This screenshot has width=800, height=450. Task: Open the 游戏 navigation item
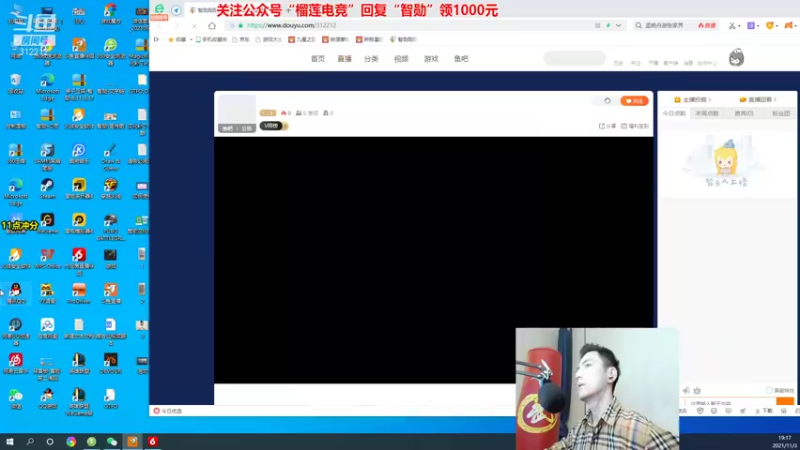[x=431, y=59]
